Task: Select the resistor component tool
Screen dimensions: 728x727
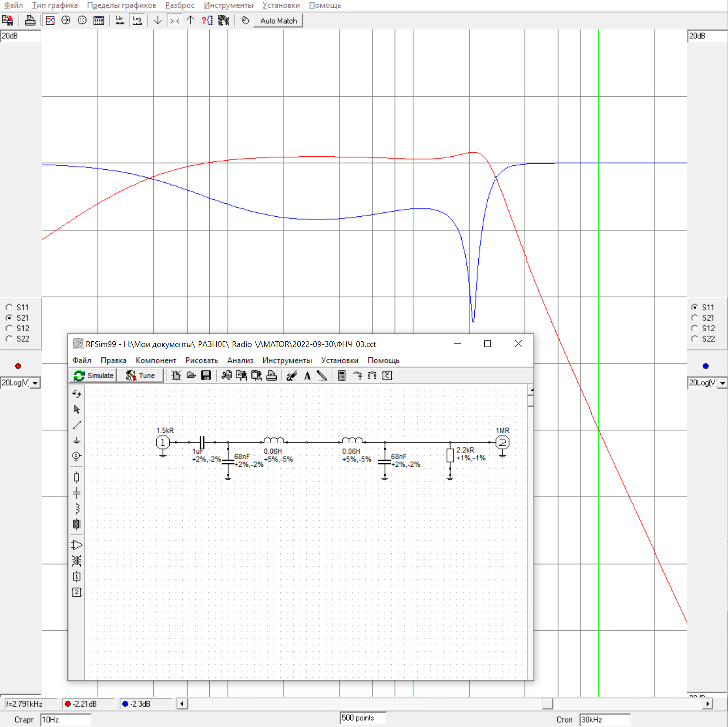Action: tap(77, 478)
